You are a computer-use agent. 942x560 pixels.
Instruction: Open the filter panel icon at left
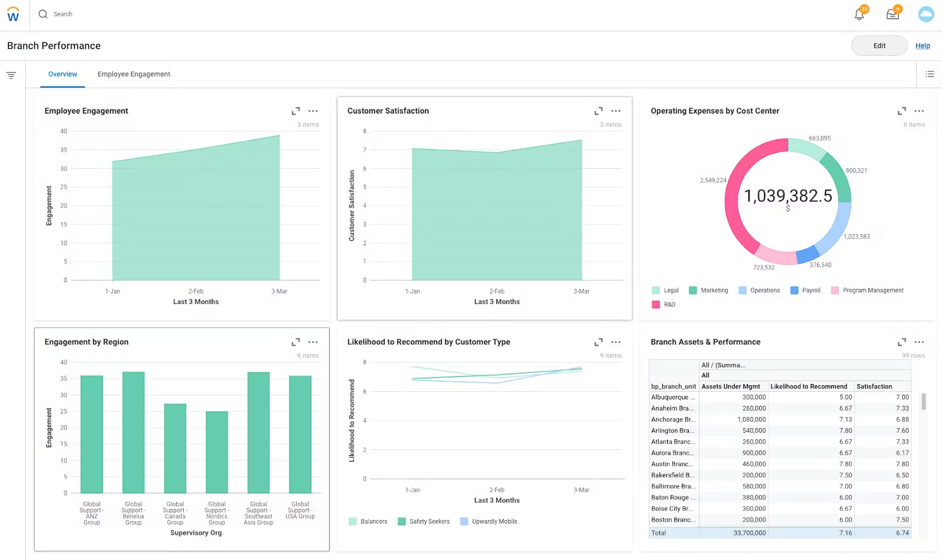[11, 75]
